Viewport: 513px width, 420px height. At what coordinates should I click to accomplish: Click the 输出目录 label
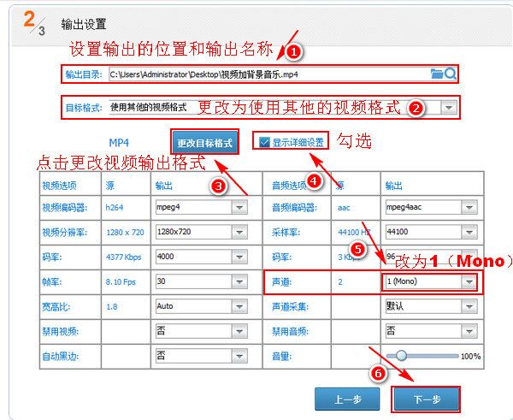pos(84,74)
